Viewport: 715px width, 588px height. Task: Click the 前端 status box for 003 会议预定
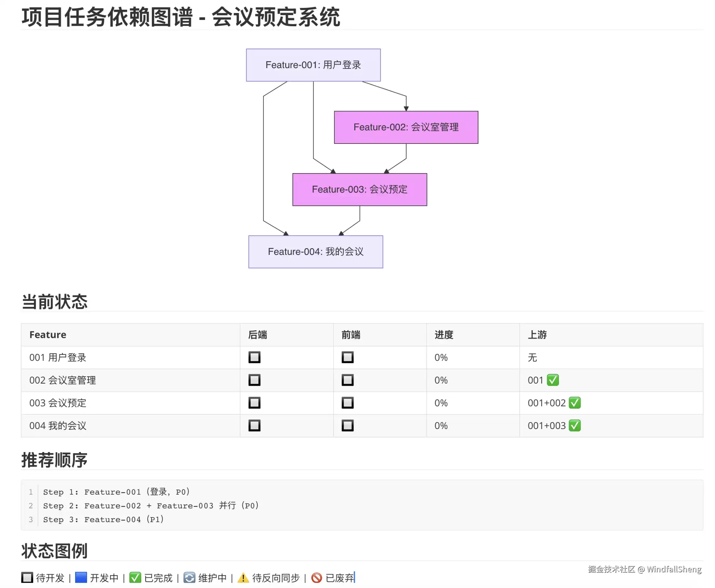coord(347,403)
